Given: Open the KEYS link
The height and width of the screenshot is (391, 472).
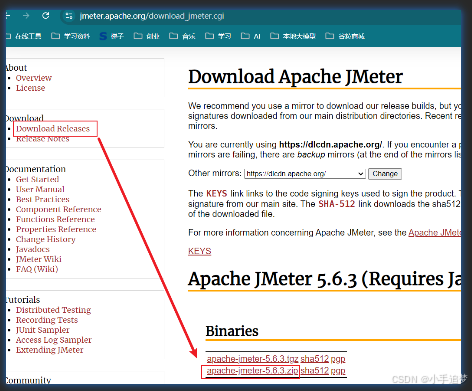Looking at the screenshot, I should (200, 251).
